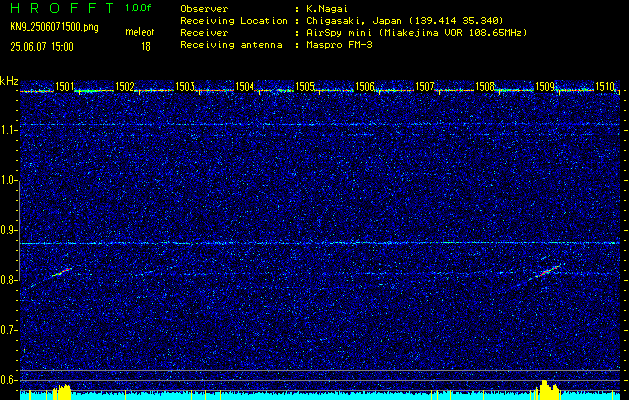Click the 0.7 kHz axis tick label
Screen dimensions: 629x400
(x=9, y=330)
